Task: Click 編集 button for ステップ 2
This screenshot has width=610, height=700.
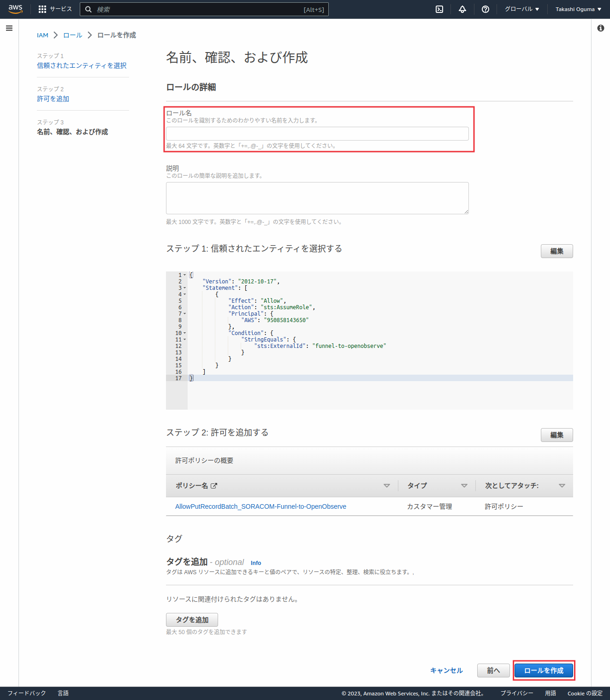Action: 557,435
